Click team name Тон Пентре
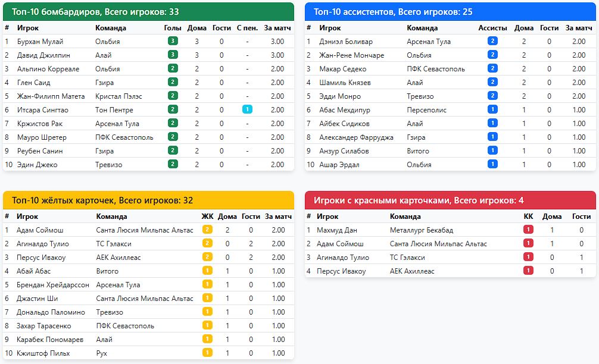Screen dimensions: 599x364 114,110
